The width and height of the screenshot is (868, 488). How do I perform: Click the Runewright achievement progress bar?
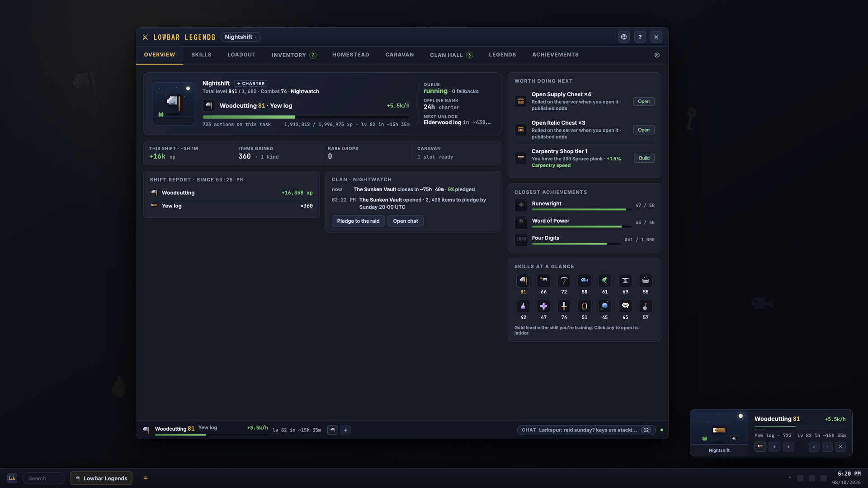(x=581, y=210)
